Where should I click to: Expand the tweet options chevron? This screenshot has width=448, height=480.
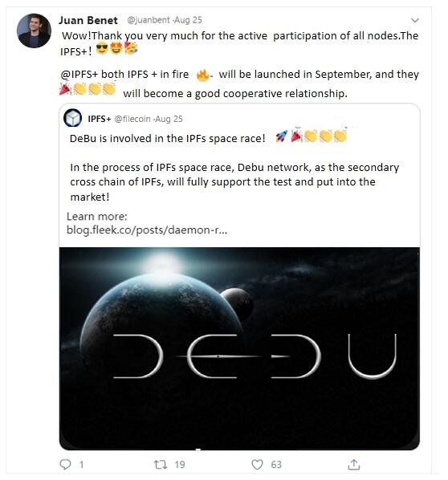point(414,20)
